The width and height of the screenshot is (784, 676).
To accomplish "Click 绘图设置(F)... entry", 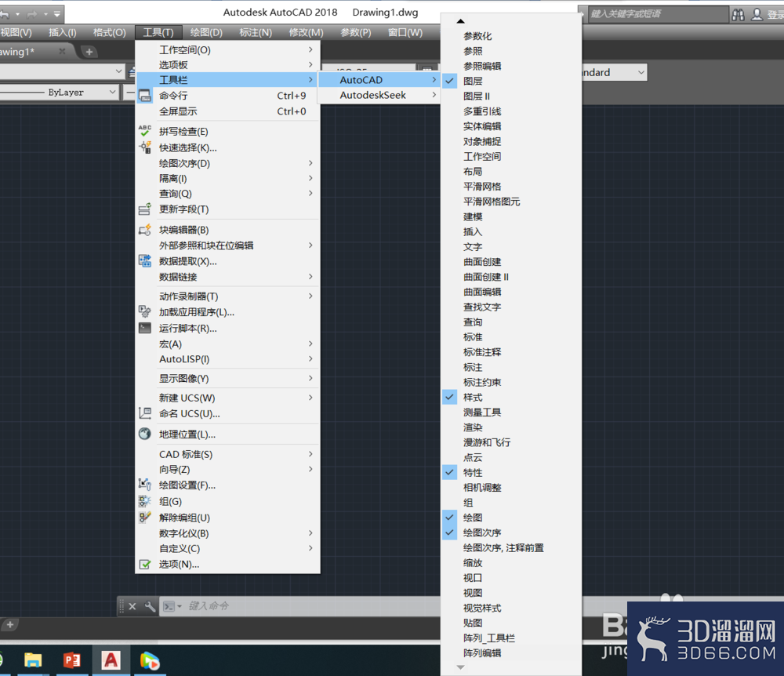I will click(x=227, y=485).
